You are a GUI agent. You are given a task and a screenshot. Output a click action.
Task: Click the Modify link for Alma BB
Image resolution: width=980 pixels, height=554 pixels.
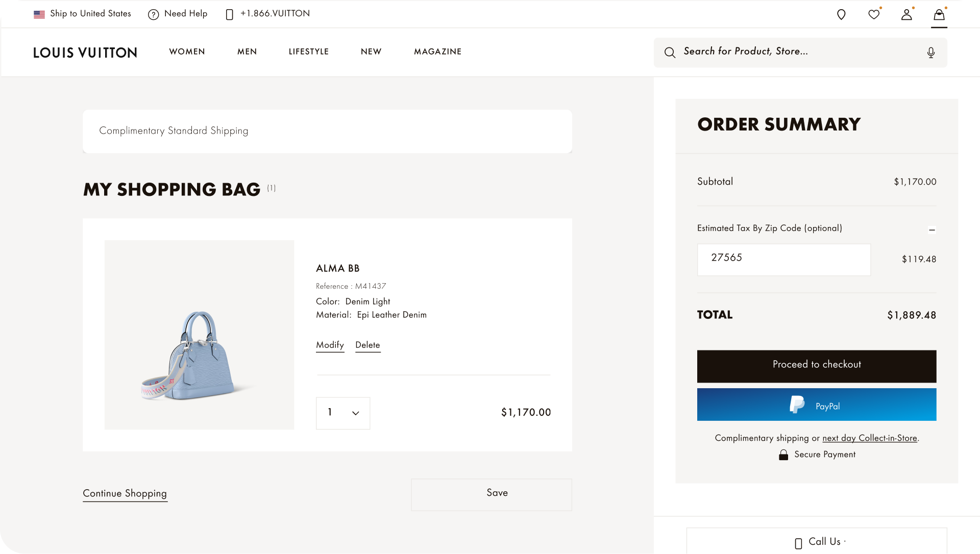[x=330, y=345]
